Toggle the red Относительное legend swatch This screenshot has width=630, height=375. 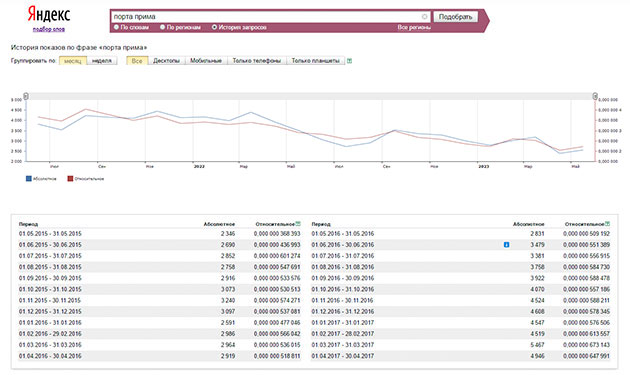click(x=70, y=178)
